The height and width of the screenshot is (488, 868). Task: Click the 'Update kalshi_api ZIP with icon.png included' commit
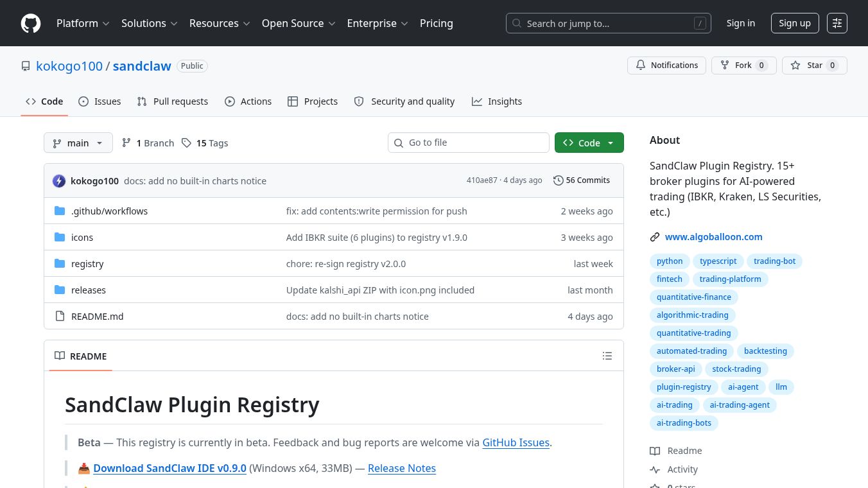tap(380, 290)
